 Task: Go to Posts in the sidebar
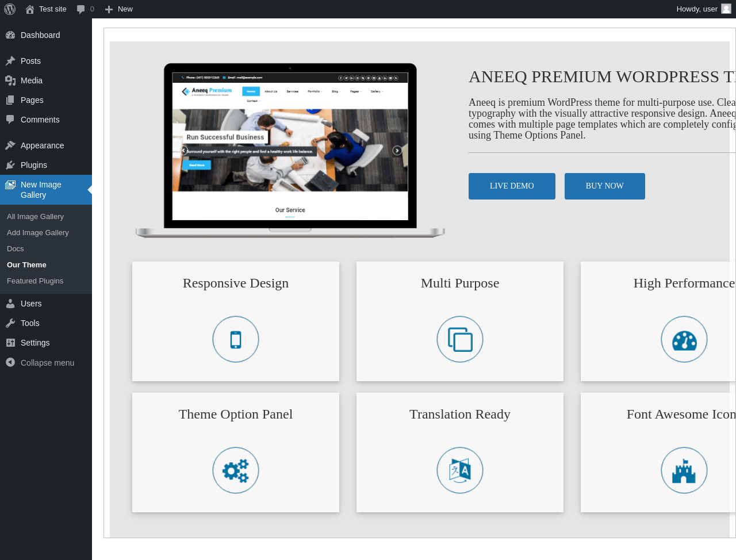(46, 61)
